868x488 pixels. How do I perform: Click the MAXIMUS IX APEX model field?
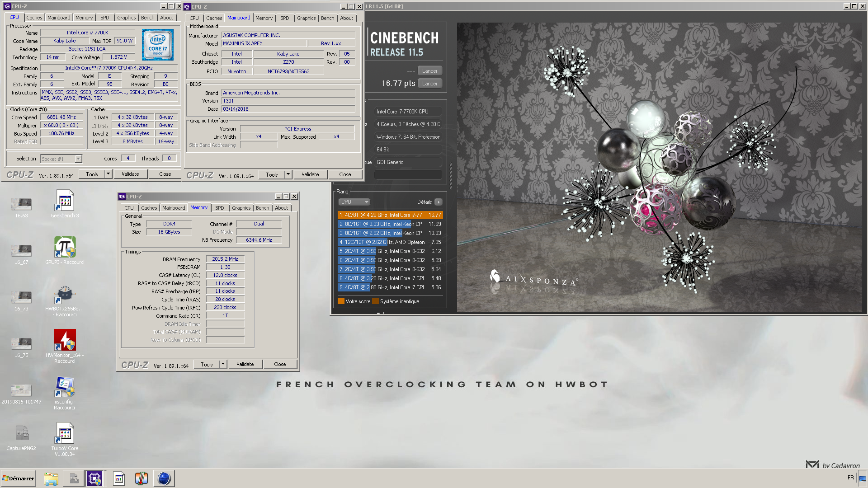(264, 43)
